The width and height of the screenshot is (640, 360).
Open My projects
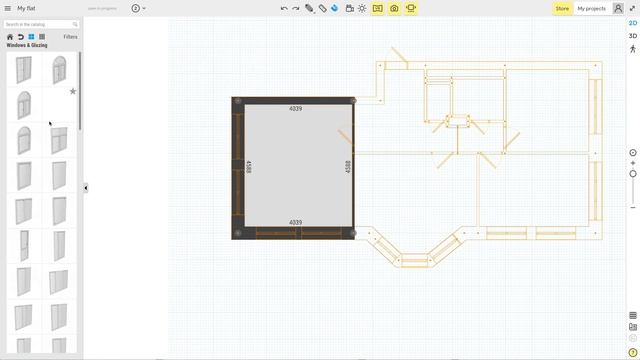tap(591, 9)
